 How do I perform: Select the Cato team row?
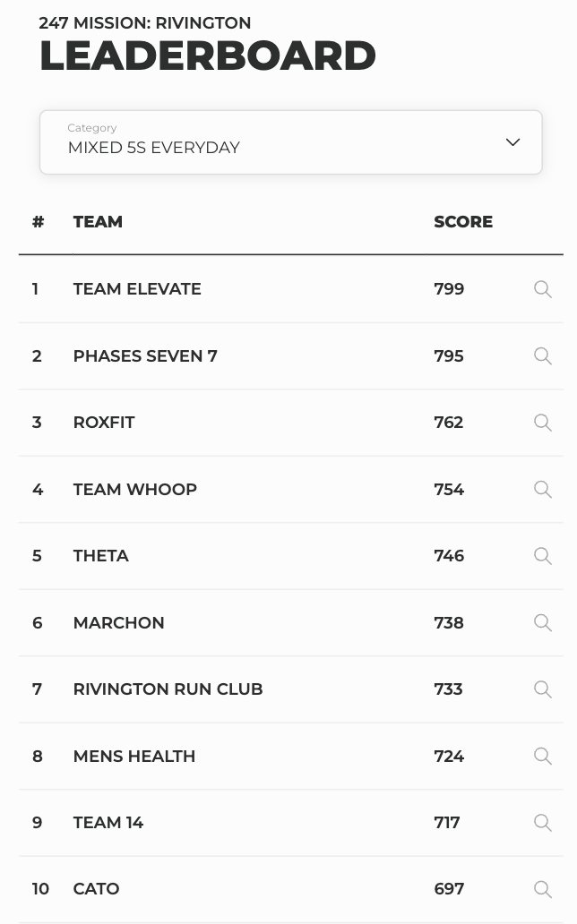[x=291, y=889]
